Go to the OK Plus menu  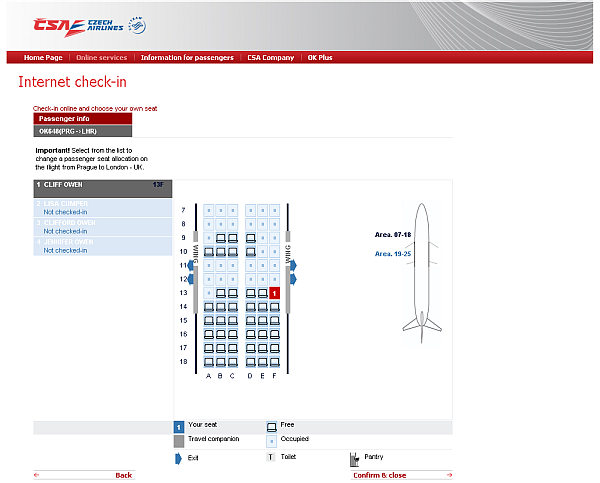click(x=320, y=58)
